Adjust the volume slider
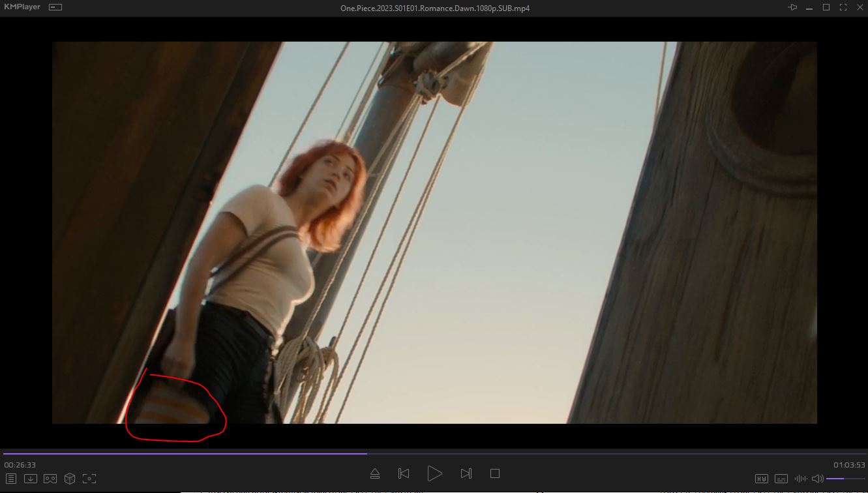The width and height of the screenshot is (868, 493). (x=845, y=479)
